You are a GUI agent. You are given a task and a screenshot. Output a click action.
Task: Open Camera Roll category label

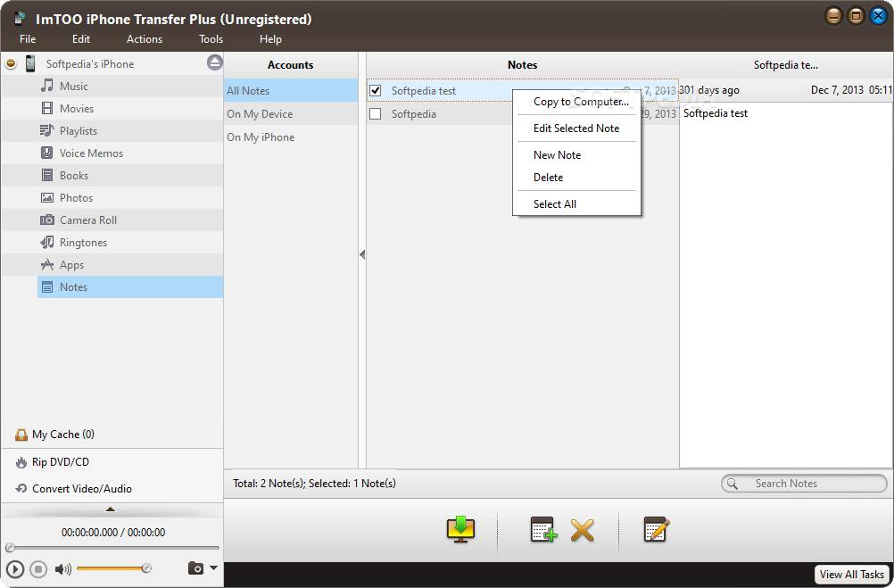(88, 220)
